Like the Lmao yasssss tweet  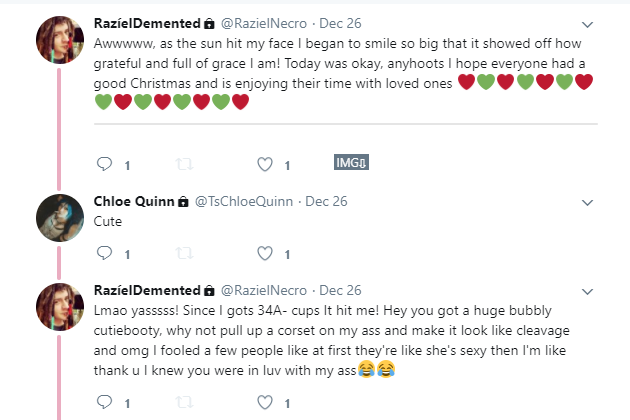(x=265, y=402)
